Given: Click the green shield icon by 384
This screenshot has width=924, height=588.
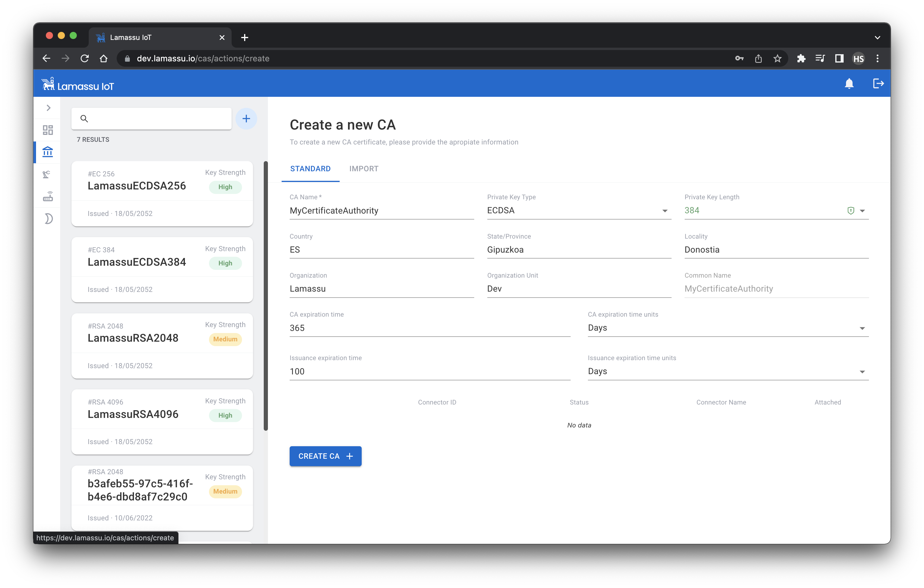Looking at the screenshot, I should [851, 211].
